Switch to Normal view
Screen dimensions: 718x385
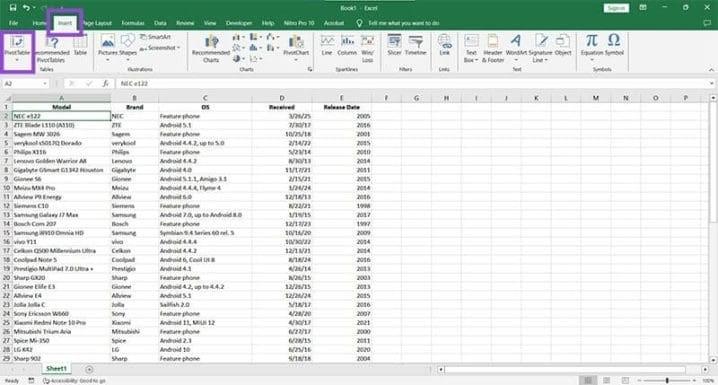587,380
